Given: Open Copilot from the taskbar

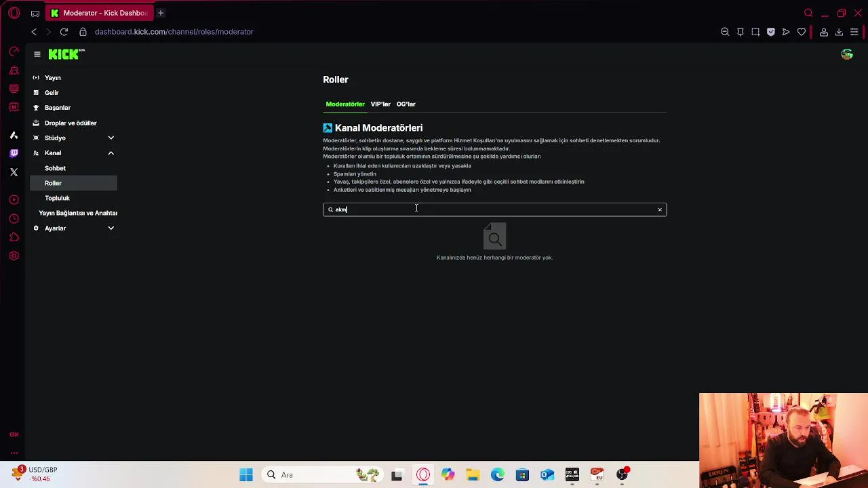Looking at the screenshot, I should tap(448, 474).
